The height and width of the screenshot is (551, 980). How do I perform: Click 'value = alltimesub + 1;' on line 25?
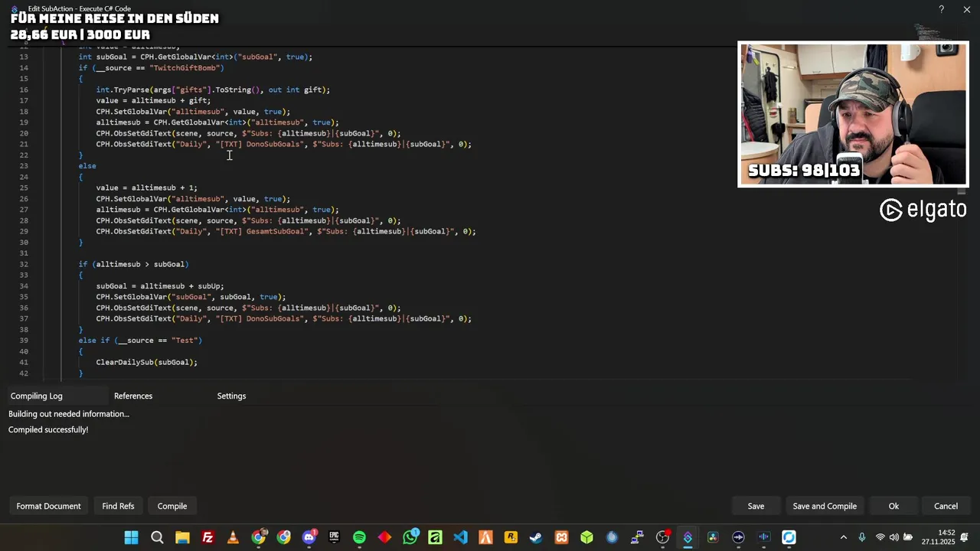point(146,187)
